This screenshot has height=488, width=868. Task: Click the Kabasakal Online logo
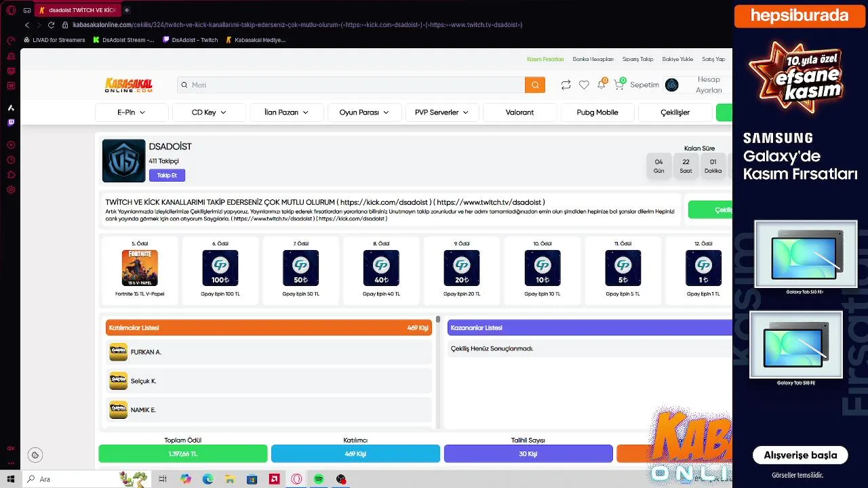click(128, 85)
